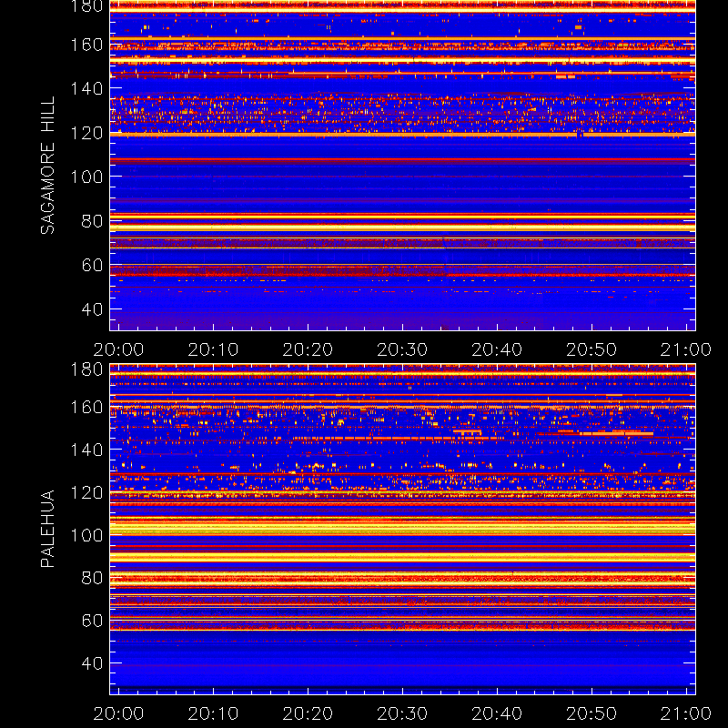Viewport: 728px width, 728px height.
Task: Pick the 60 frequency label on Palehua plot
Action: click(x=92, y=621)
